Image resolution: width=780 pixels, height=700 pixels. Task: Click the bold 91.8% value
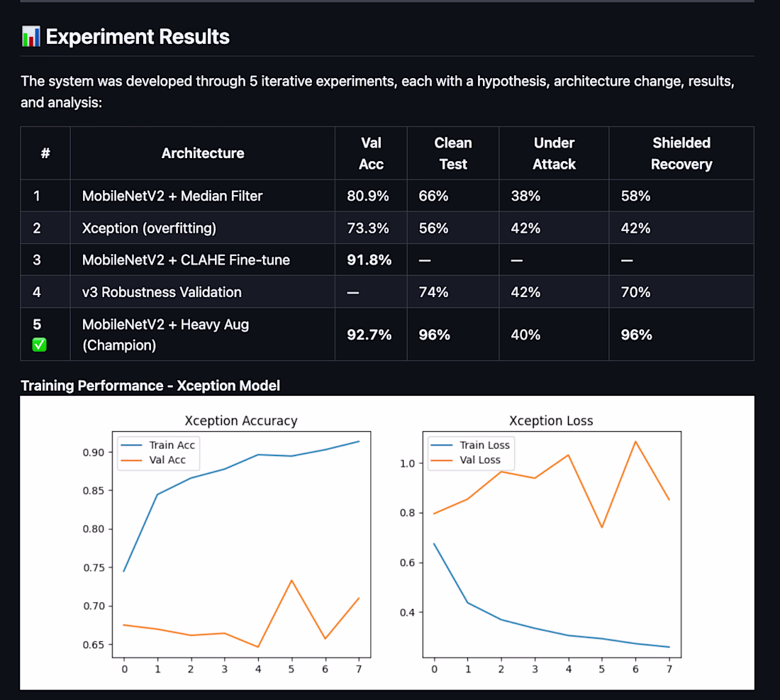[369, 260]
